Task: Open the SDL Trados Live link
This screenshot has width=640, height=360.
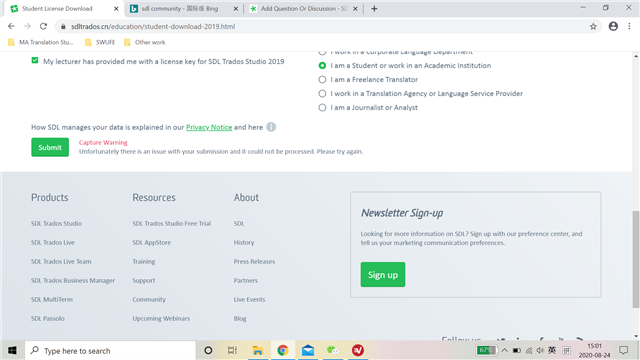Action: [x=53, y=242]
